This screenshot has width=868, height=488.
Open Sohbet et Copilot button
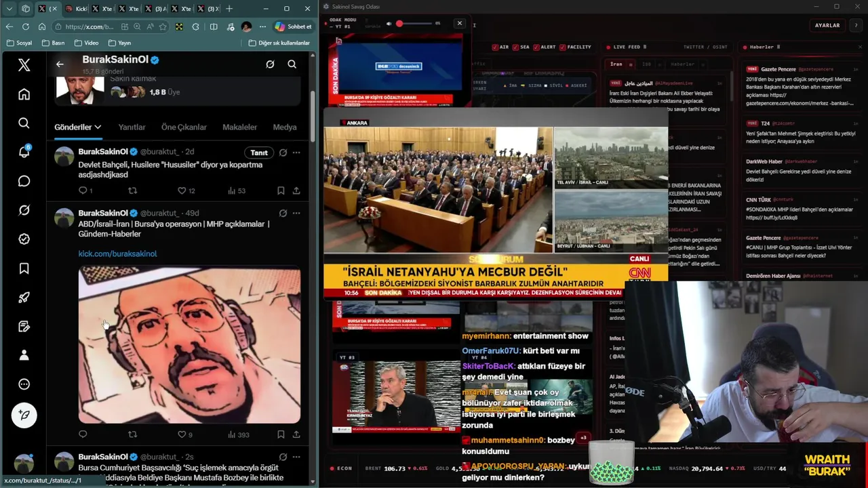(x=294, y=26)
